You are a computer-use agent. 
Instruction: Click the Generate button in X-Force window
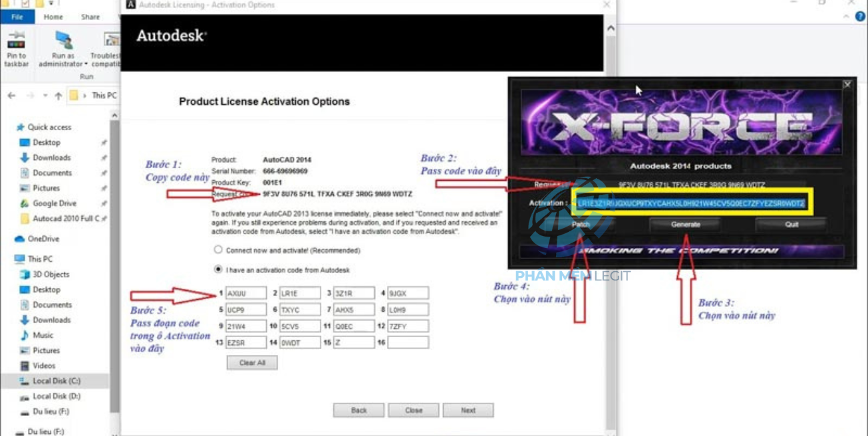[x=685, y=225]
